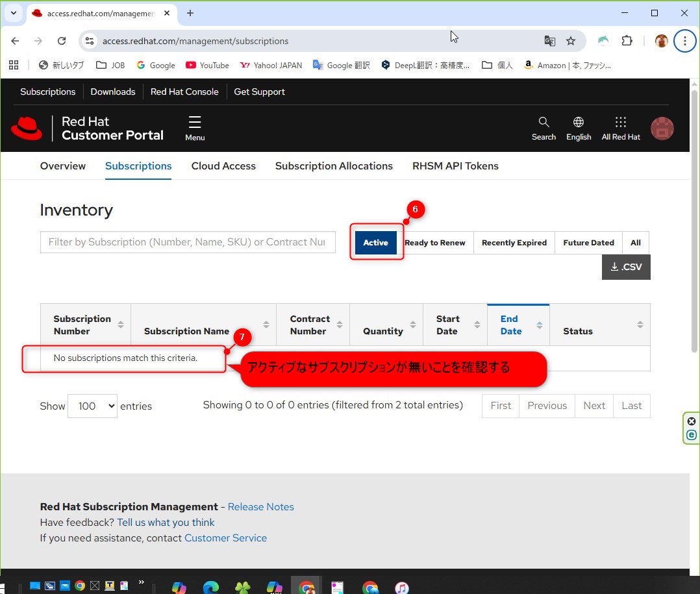700x594 pixels.
Task: Sort by End Date column arrows
Action: pyautogui.click(x=539, y=325)
